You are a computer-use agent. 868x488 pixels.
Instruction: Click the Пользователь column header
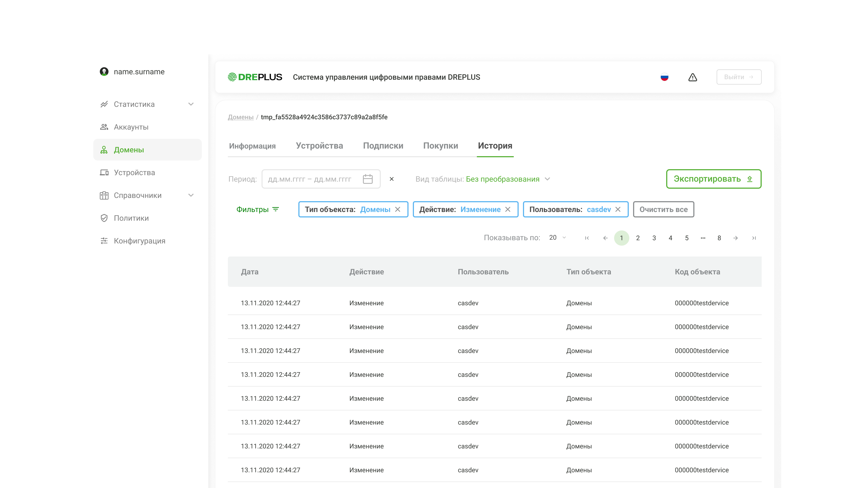pos(483,272)
